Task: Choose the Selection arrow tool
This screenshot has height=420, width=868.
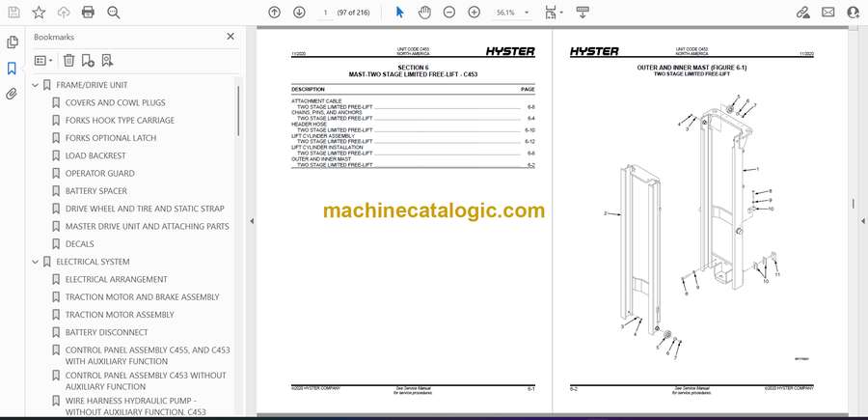Action: coord(399,13)
